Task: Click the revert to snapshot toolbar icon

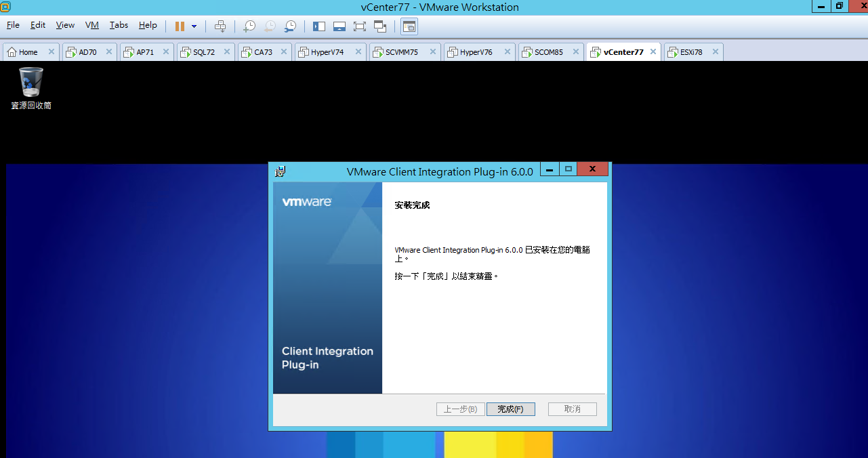Action: [x=270, y=26]
